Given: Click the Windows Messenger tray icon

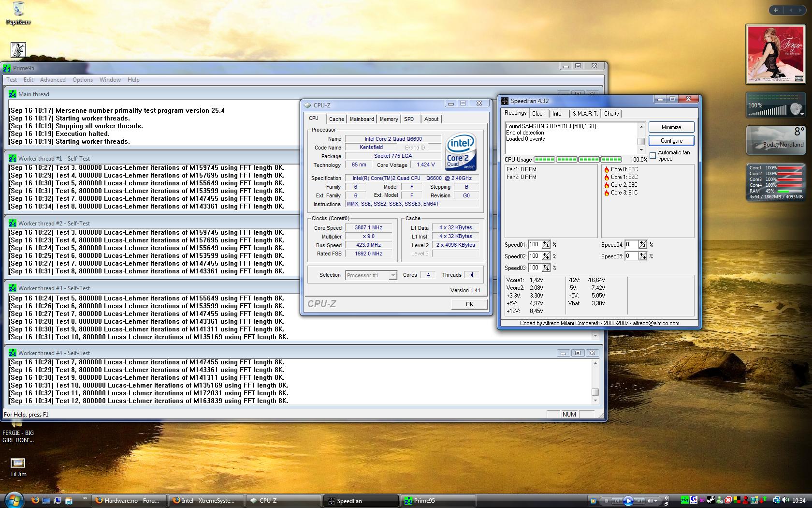Looking at the screenshot, I should click(720, 500).
